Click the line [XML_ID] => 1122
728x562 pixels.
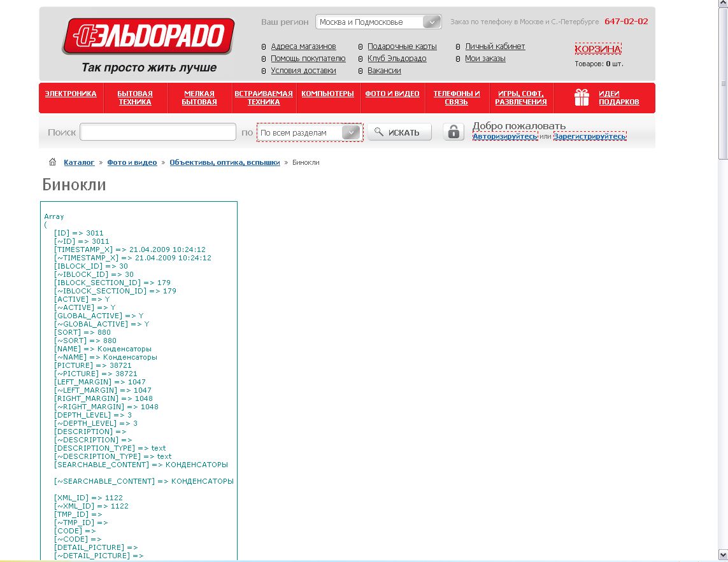click(x=89, y=498)
